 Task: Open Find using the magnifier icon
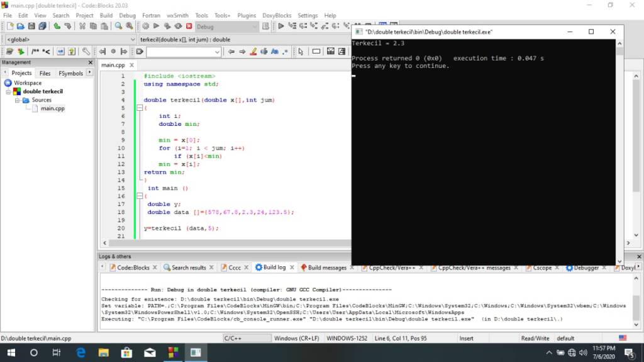[118, 26]
